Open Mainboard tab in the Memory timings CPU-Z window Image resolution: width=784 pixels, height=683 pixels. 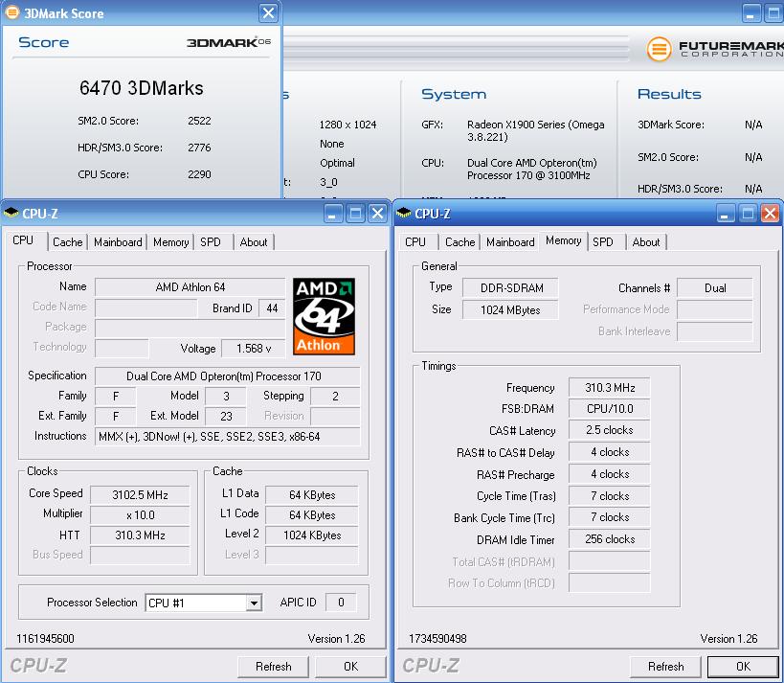point(510,242)
